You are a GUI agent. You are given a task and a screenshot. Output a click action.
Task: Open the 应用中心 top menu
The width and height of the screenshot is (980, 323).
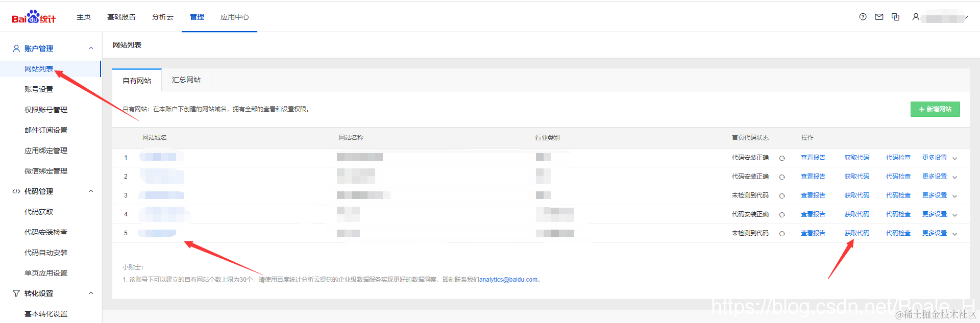click(x=235, y=17)
